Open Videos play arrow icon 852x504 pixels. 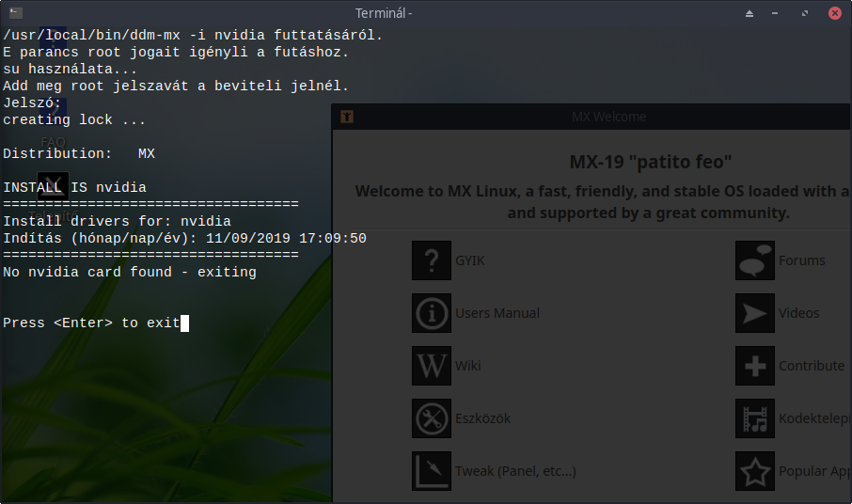point(755,313)
